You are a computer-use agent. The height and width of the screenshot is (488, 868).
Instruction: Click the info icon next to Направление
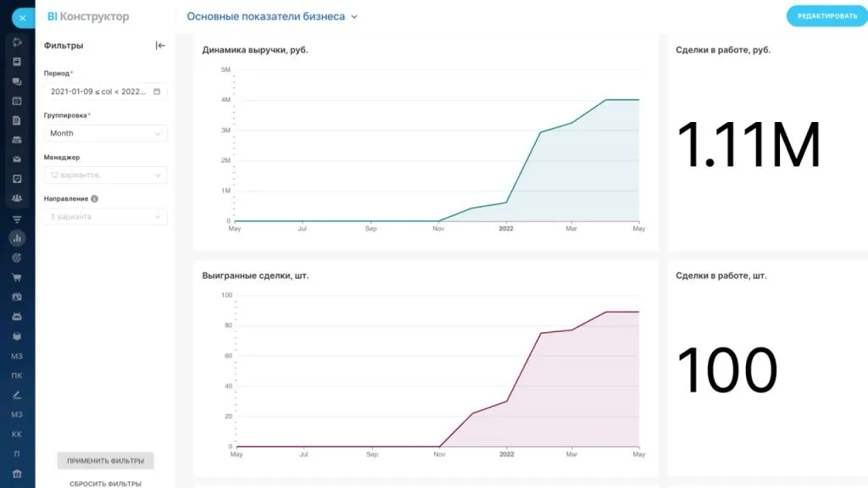pyautogui.click(x=94, y=199)
